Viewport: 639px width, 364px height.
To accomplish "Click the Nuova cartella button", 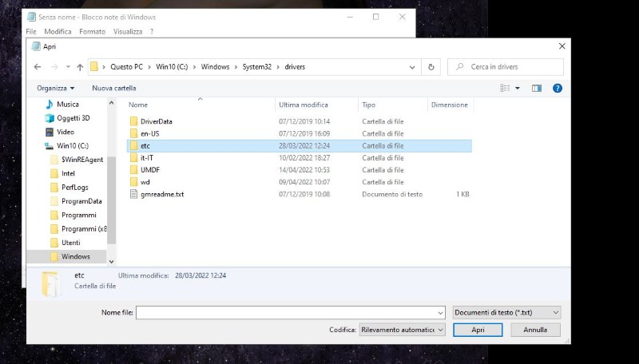I will click(114, 88).
